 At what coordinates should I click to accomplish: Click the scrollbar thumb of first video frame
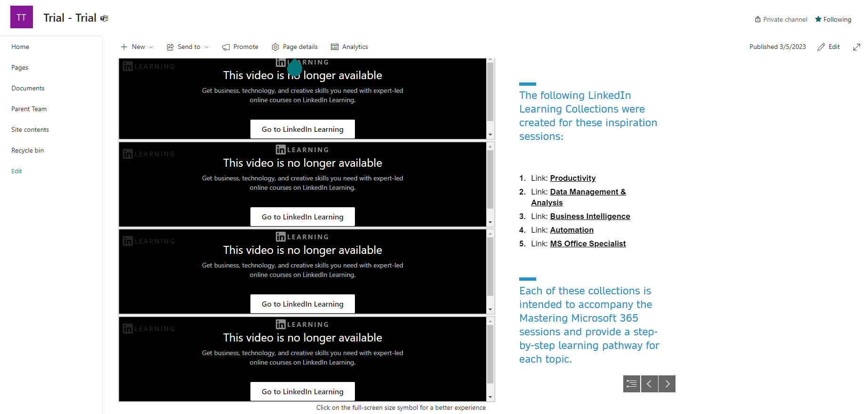490,92
